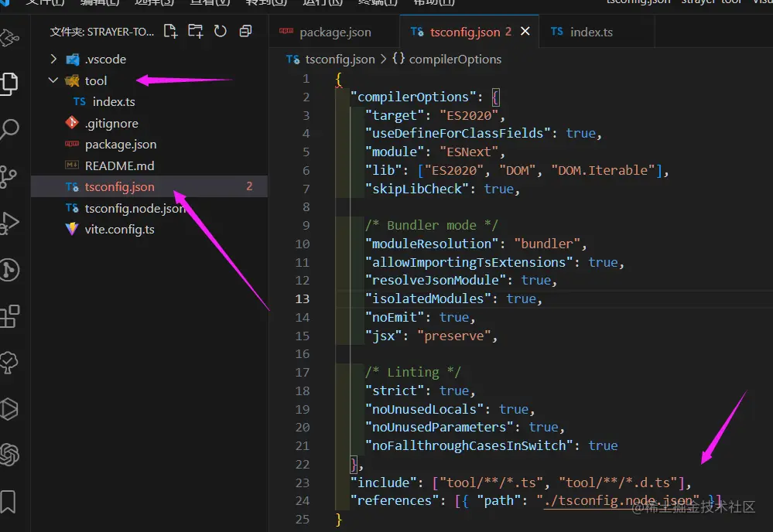
Task: Click line number 1 in the gutter
Action: pos(306,79)
